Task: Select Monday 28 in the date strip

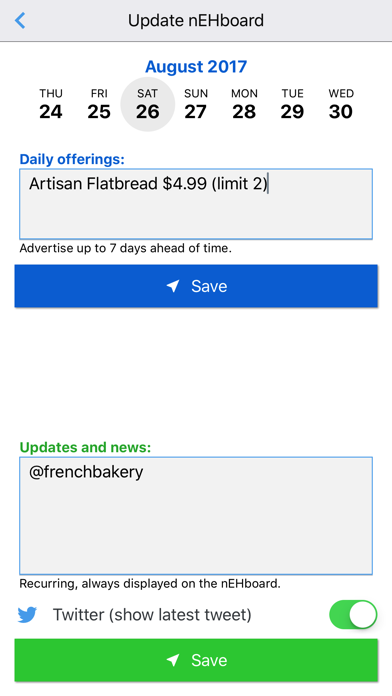Action: (x=244, y=105)
